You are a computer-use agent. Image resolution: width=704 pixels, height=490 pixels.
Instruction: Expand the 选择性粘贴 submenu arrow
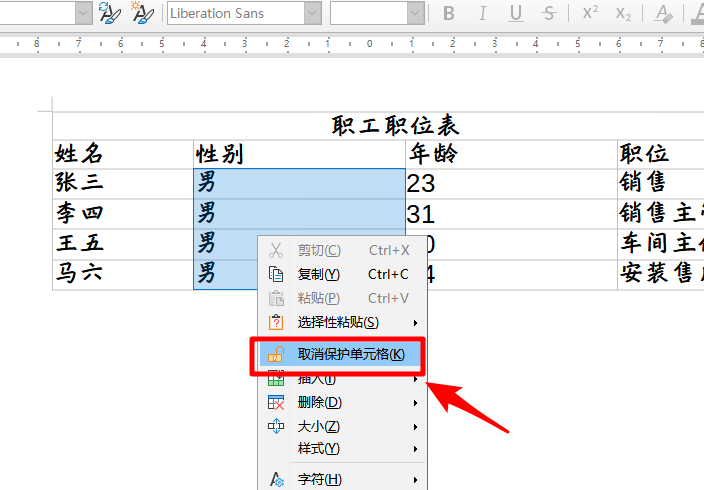tap(415, 323)
